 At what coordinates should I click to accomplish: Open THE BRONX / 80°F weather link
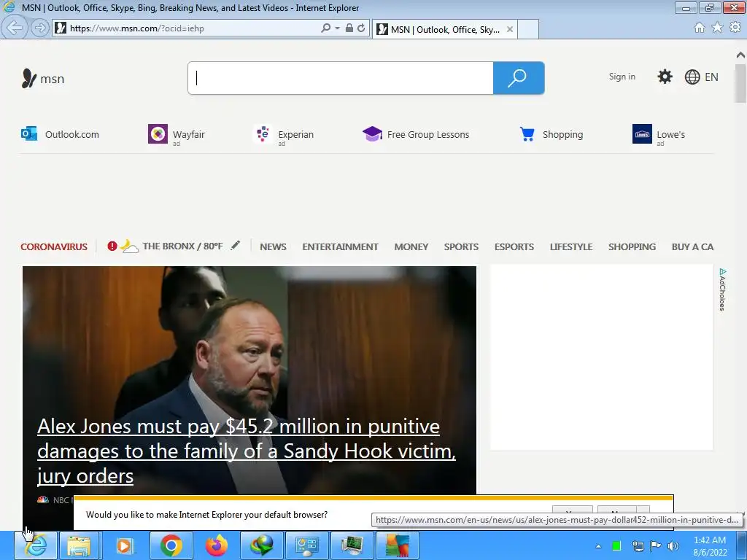[x=182, y=246]
